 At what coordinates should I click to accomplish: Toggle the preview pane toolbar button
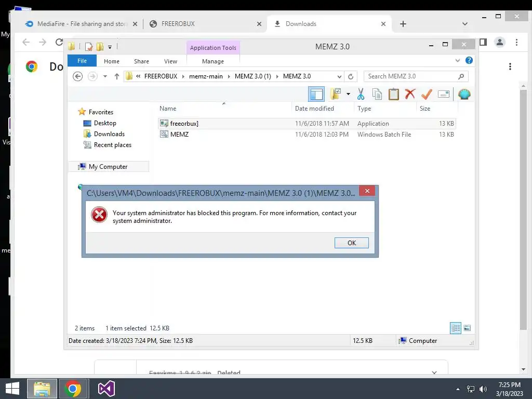click(x=316, y=94)
